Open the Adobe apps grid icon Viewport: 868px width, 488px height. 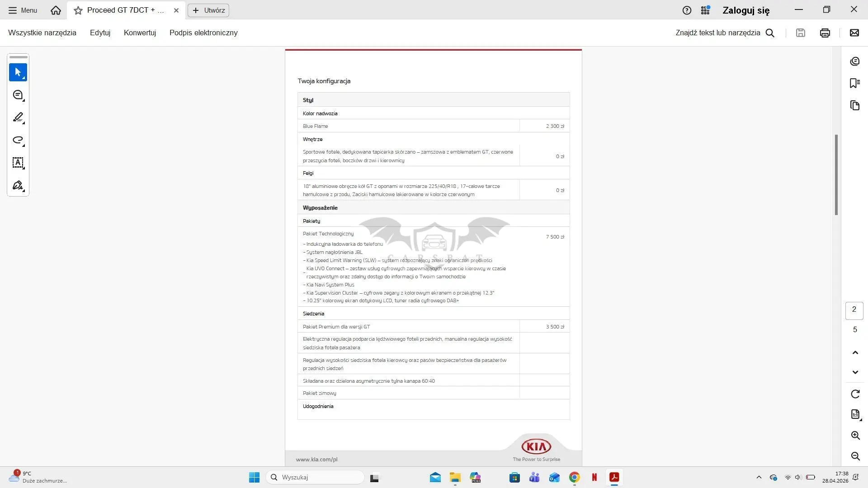point(705,10)
